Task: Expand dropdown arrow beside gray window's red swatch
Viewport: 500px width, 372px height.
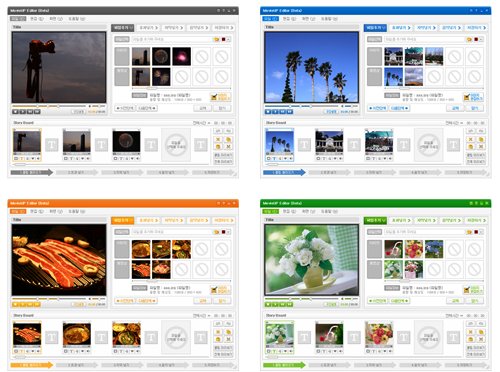Action: point(228,39)
